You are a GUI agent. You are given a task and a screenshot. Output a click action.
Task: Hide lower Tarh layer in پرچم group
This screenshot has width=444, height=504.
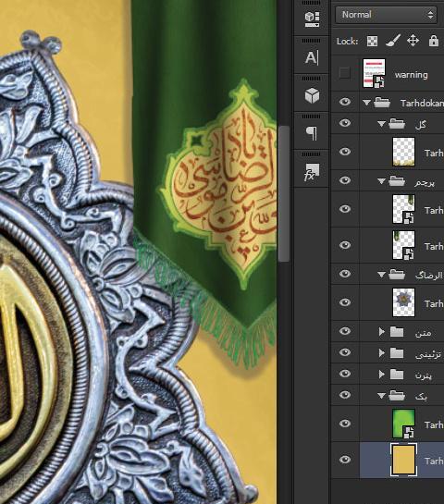click(x=345, y=245)
